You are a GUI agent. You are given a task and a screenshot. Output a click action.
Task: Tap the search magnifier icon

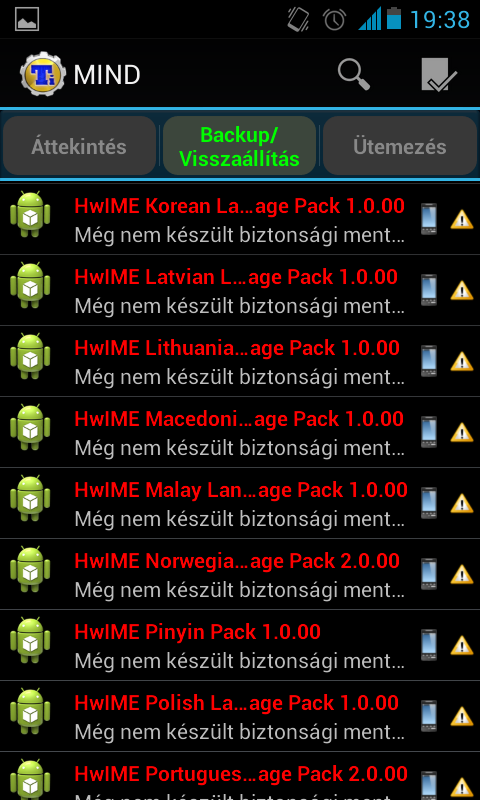point(353,74)
